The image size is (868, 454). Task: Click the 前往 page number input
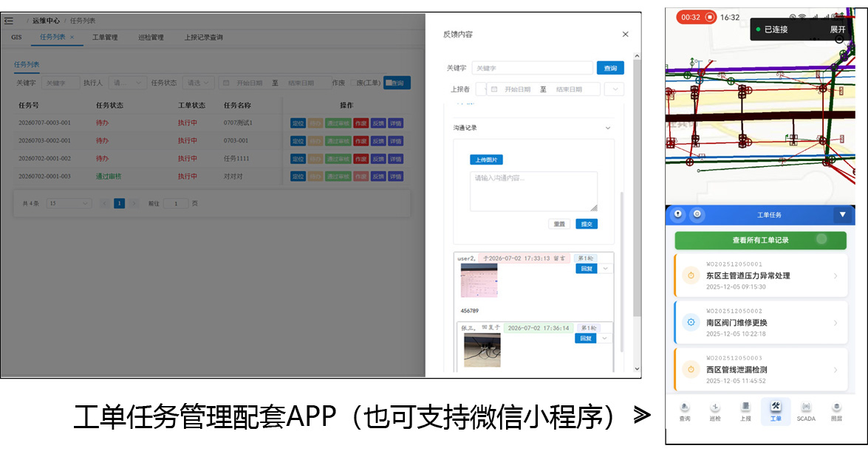[176, 204]
